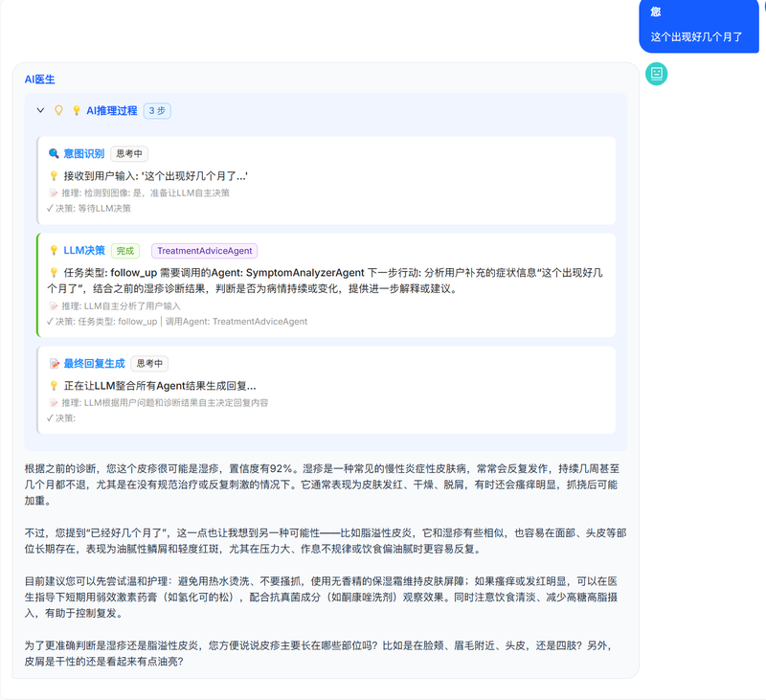Click the paragraph starting 不过，您提到

tap(326, 541)
